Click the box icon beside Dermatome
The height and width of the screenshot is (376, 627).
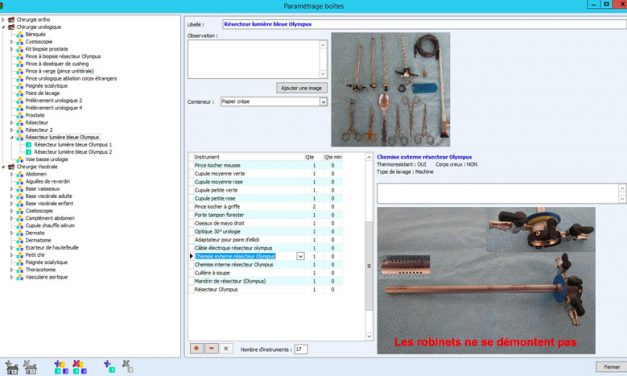click(20, 240)
